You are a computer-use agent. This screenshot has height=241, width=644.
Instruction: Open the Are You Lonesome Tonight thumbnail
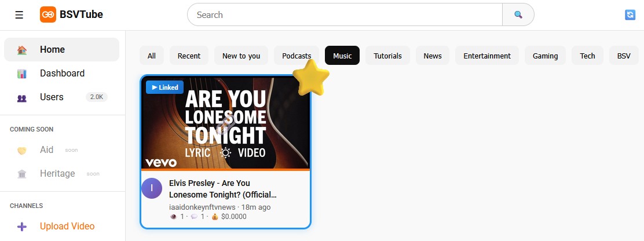(225, 123)
